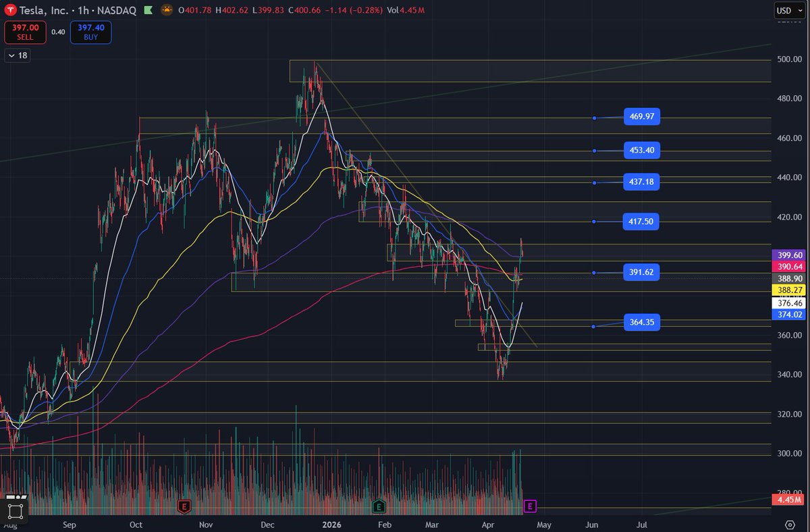Expand the 18 indicators legend
Screen dimensions: 810x532
tap(16, 55)
